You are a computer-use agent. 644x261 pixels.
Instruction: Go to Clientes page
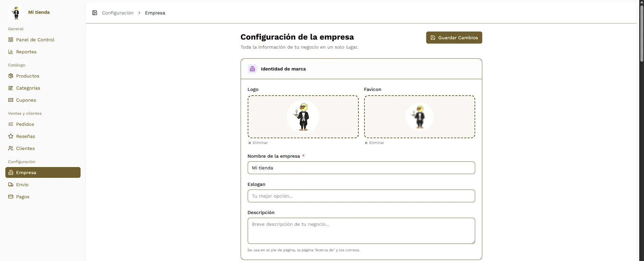pyautogui.click(x=43, y=148)
